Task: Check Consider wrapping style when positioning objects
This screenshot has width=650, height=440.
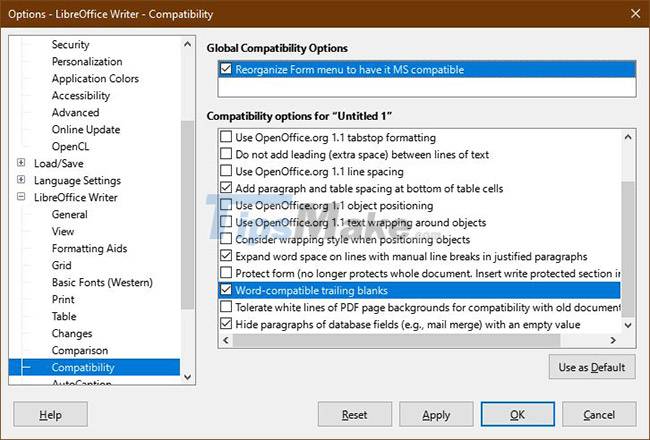Action: coord(226,239)
